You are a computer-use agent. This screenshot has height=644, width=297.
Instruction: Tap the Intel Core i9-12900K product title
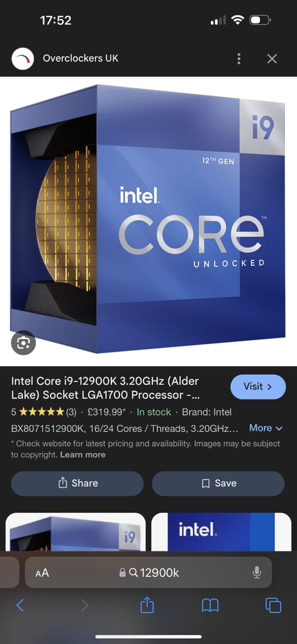coord(104,387)
